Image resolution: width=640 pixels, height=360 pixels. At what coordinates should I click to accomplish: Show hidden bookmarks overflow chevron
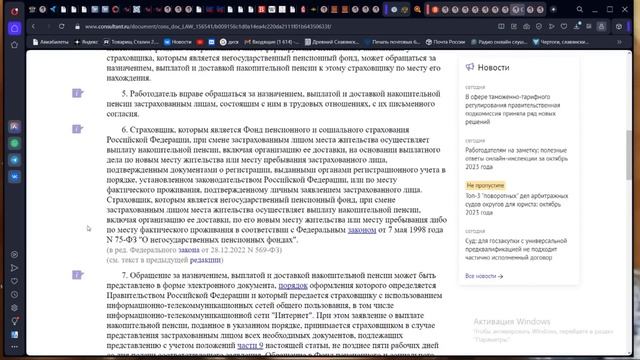pos(619,42)
